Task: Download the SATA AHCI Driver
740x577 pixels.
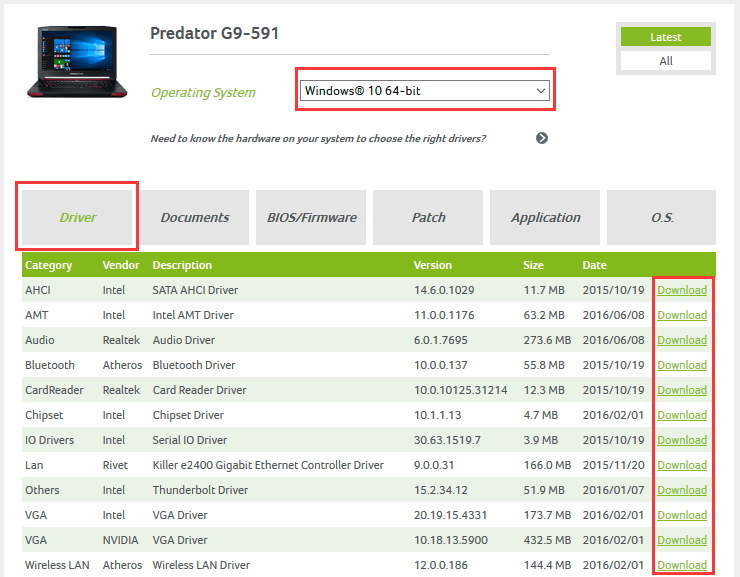Action: click(682, 290)
